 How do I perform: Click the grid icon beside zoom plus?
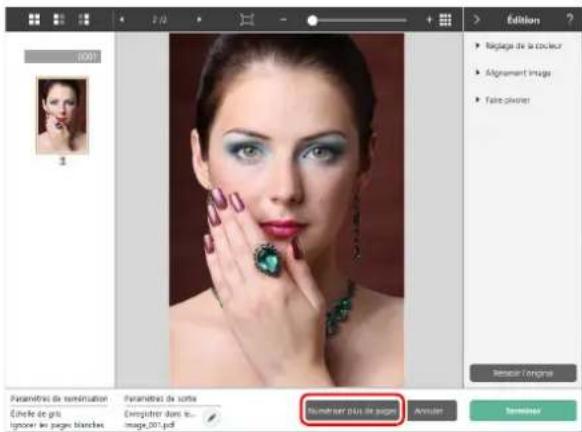(445, 20)
